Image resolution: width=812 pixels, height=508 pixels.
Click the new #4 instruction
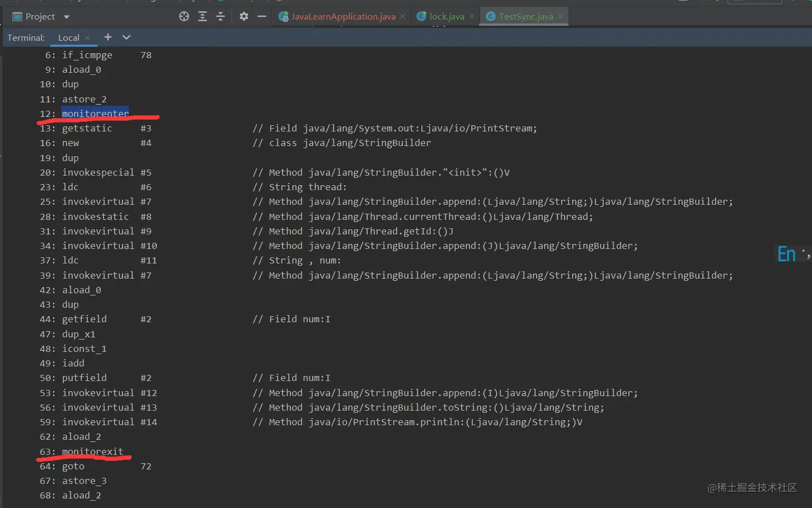coord(106,143)
